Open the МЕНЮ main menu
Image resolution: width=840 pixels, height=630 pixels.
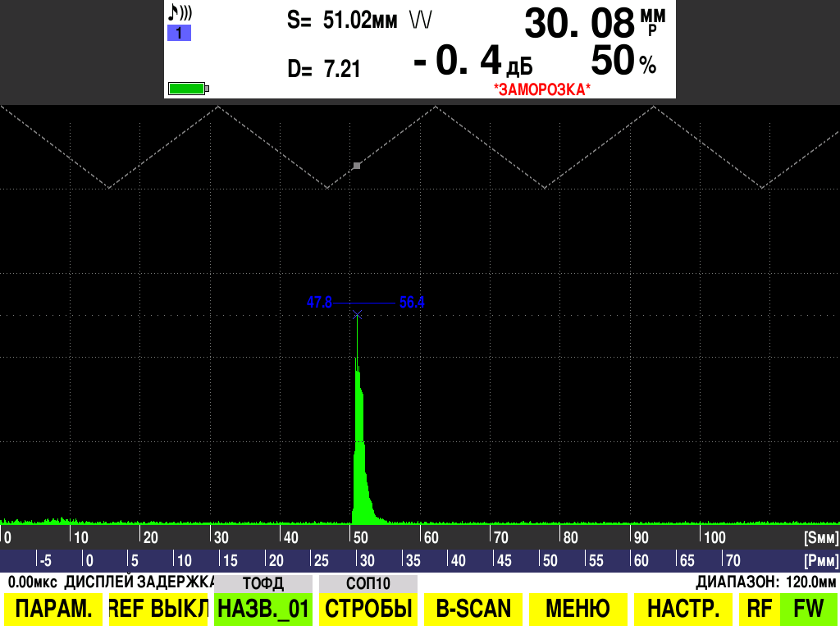pyautogui.click(x=578, y=609)
